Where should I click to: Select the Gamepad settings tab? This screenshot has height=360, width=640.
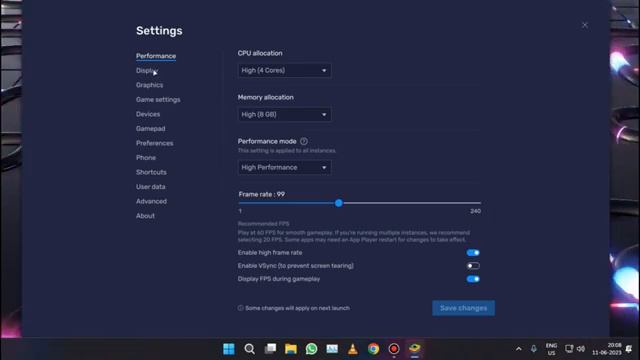point(151,129)
